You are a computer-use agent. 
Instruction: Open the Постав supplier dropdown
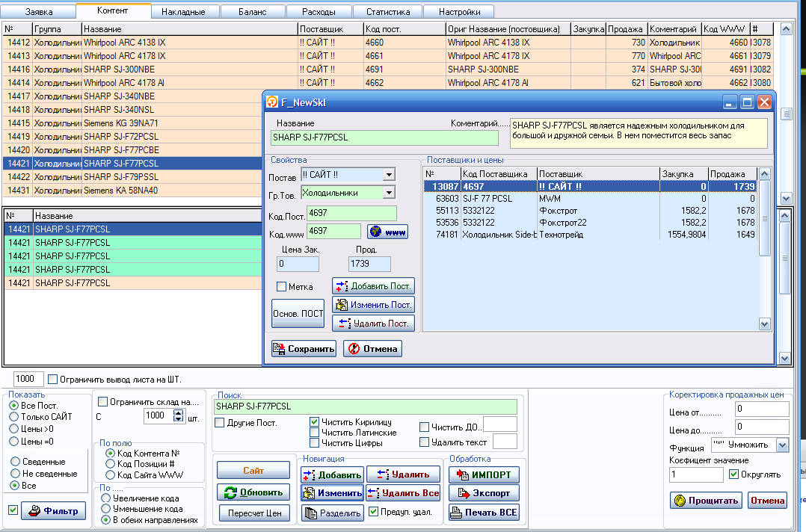[x=388, y=175]
